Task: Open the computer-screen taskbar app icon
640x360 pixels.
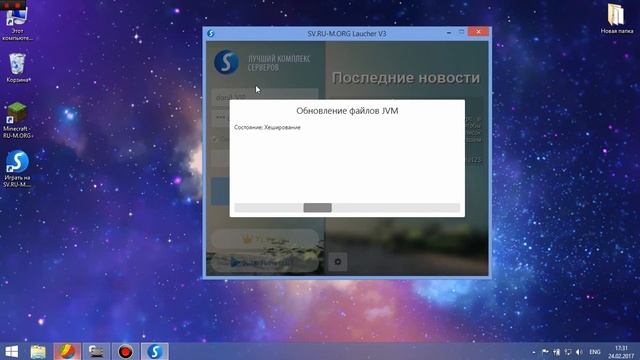Action: (96, 351)
